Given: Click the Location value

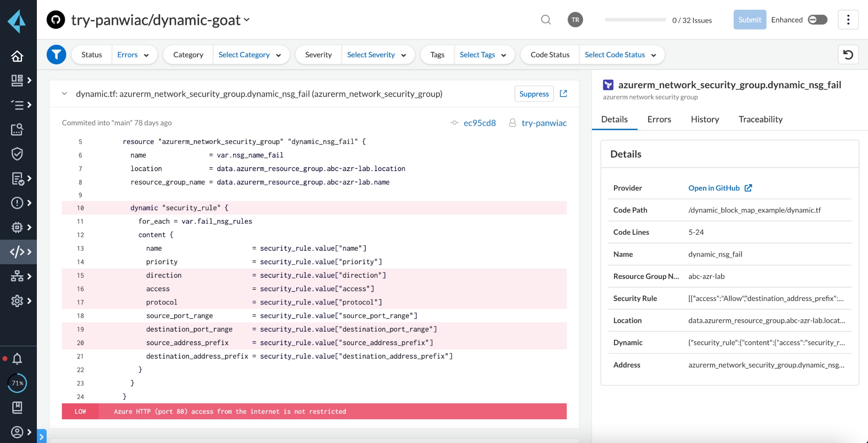Looking at the screenshot, I should point(767,321).
